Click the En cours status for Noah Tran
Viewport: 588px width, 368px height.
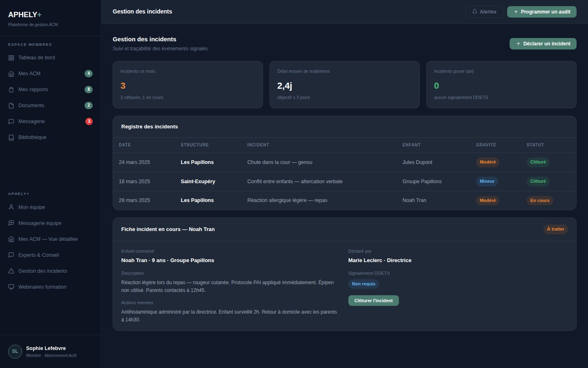click(x=540, y=200)
